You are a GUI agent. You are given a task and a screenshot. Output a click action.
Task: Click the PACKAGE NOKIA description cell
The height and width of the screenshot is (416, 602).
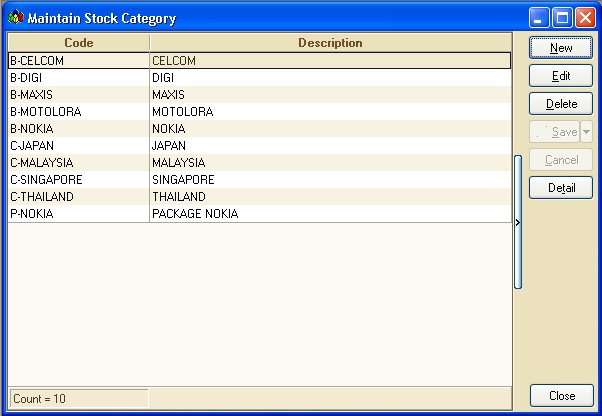pyautogui.click(x=330, y=213)
